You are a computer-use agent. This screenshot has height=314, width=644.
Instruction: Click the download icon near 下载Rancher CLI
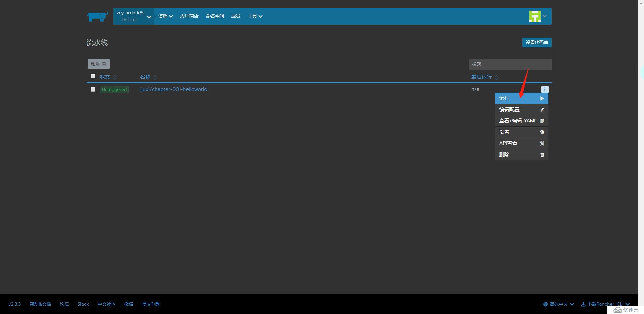coord(583,304)
